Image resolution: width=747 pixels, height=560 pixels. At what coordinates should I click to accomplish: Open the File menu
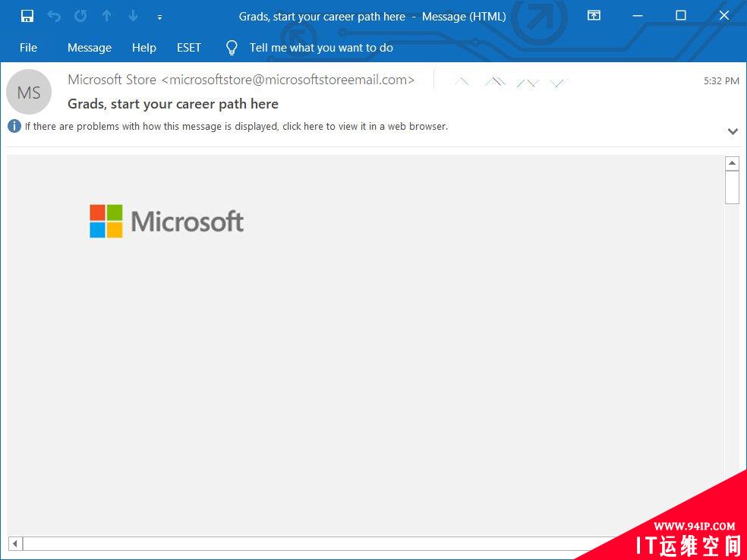coord(28,48)
